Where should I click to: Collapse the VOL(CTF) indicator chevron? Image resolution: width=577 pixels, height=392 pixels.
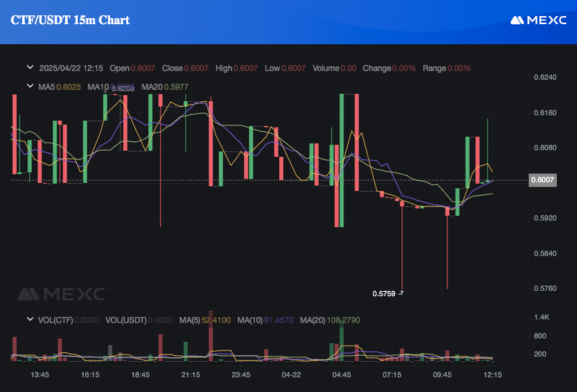[30, 320]
